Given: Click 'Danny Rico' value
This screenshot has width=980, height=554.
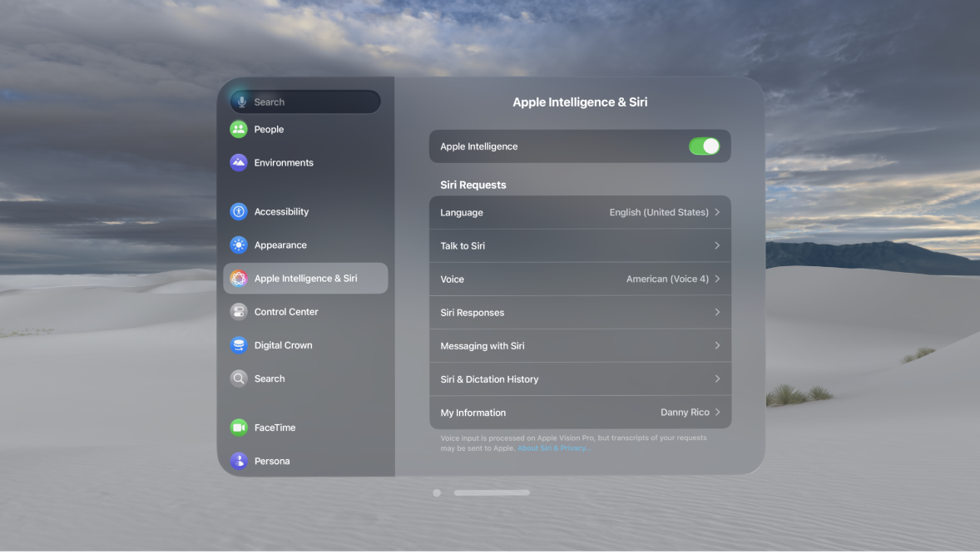Looking at the screenshot, I should [x=685, y=412].
